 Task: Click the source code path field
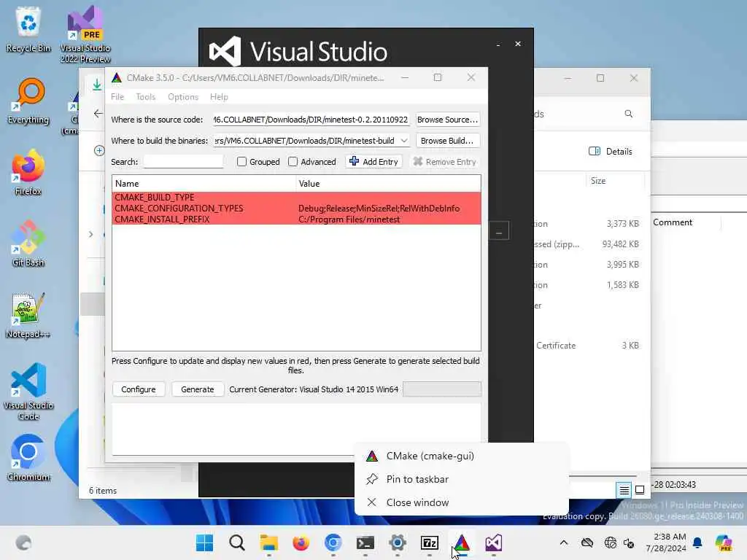(311, 120)
